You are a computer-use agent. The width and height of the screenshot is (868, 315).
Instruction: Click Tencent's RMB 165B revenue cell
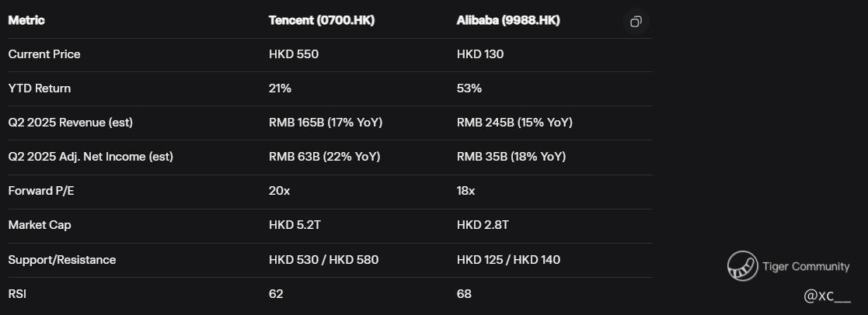(326, 123)
